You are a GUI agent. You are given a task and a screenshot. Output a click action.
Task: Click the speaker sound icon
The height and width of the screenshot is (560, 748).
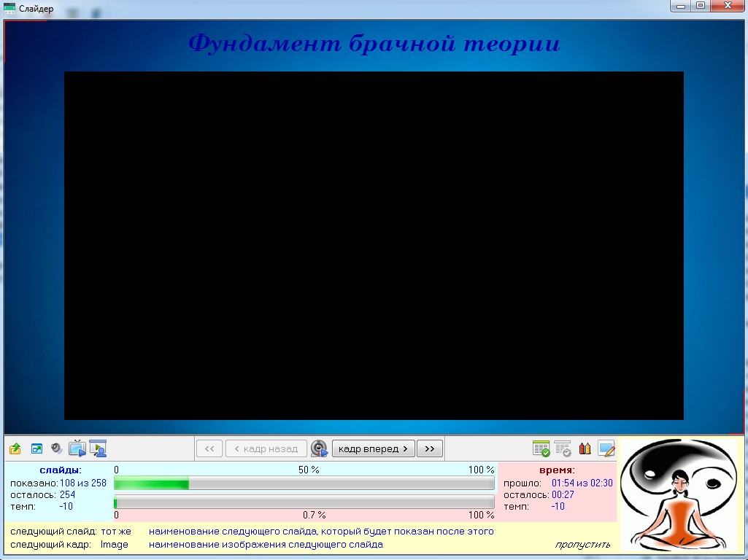click(56, 448)
